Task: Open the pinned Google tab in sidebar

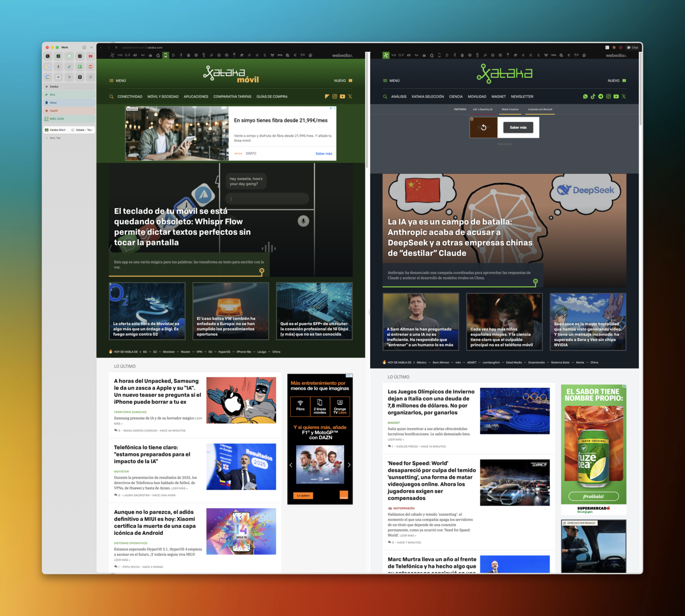Action: coord(48,66)
